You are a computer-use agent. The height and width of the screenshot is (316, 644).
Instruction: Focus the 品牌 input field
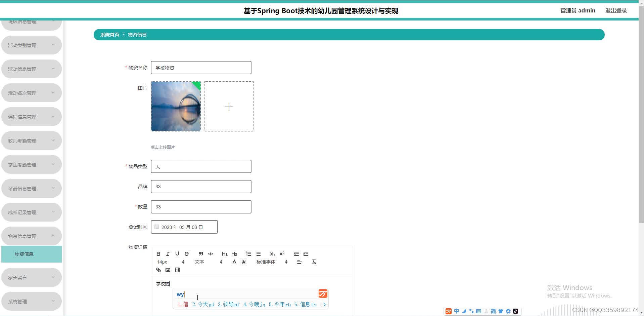tap(201, 187)
